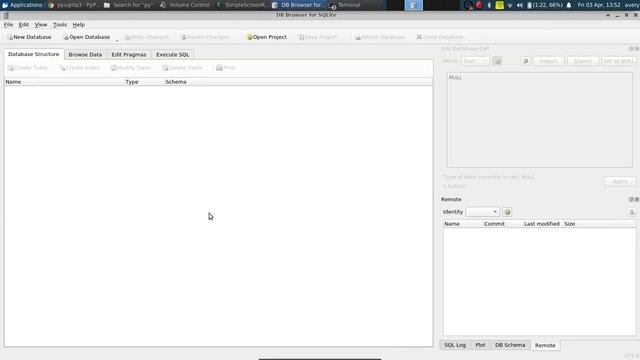Screen dimensions: 640x360
Task: Open the DB Schema tab
Action: pyautogui.click(x=510, y=345)
